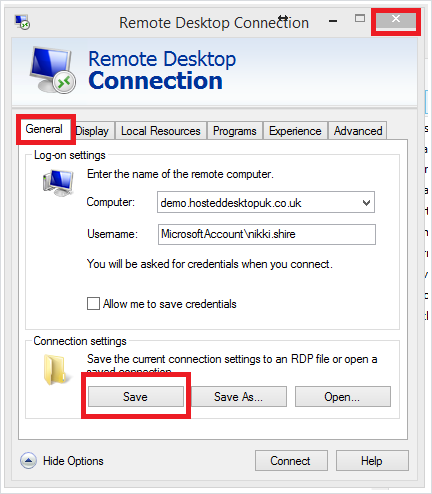Open the Local Resources tab

161,131
